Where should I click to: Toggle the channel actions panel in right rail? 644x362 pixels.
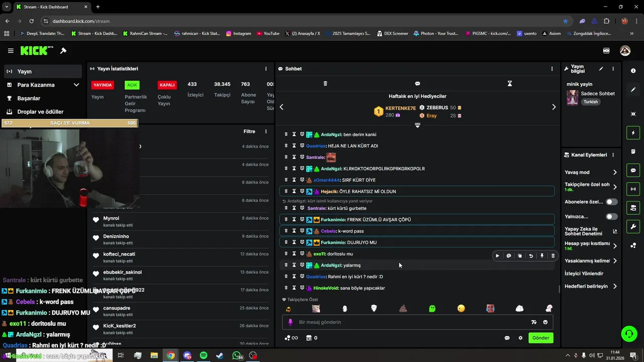coord(633,208)
